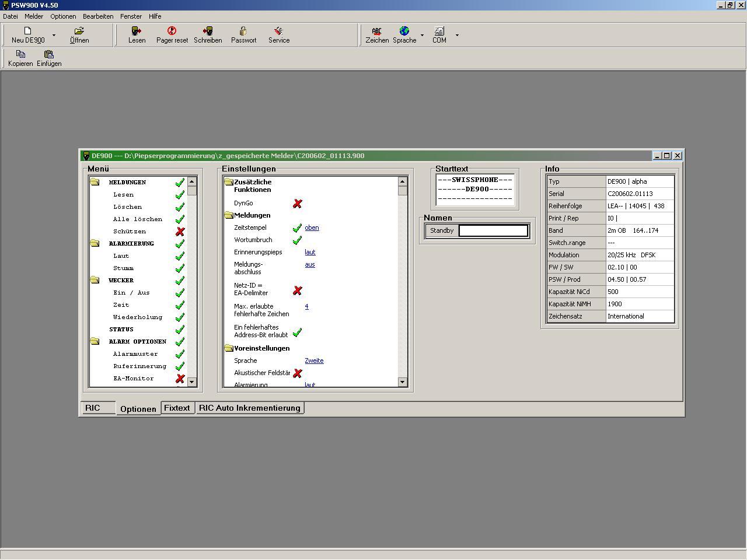Toggle the Schützen menu option cross
The height and width of the screenshot is (560, 747).
point(180,232)
